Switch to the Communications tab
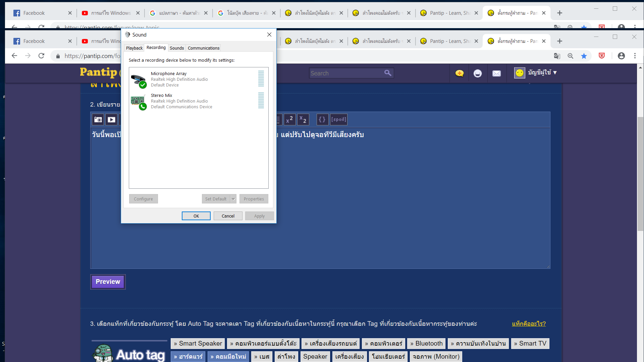644x362 pixels. click(203, 48)
